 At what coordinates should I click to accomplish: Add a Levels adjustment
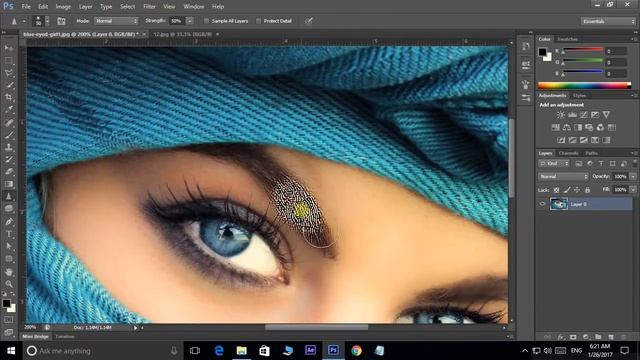572,115
